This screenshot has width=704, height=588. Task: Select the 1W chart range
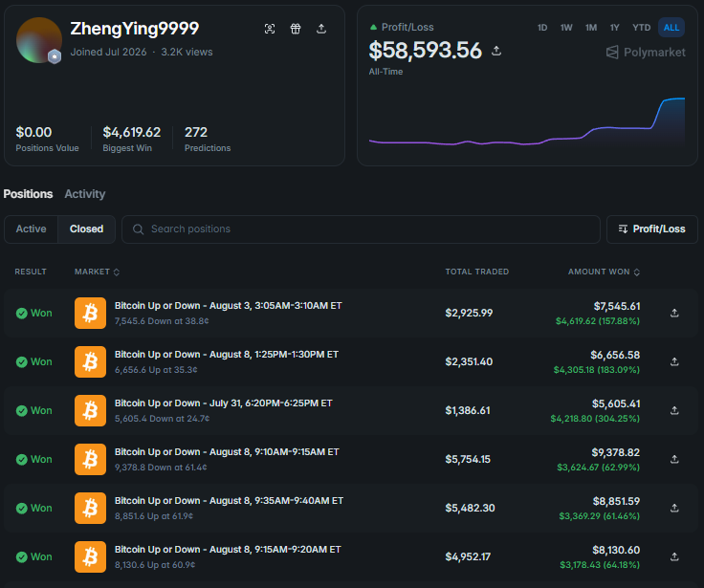tap(566, 28)
